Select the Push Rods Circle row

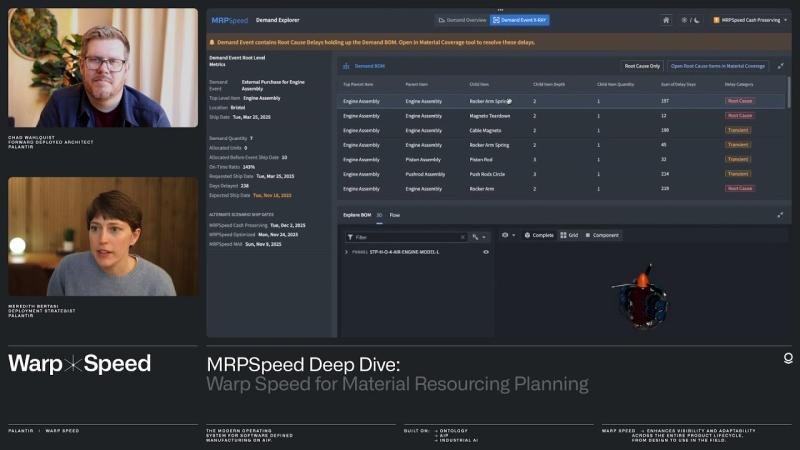click(561, 174)
